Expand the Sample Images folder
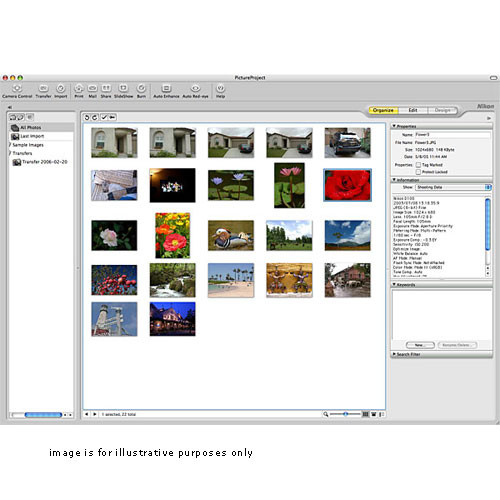Viewport: 500px width, 500px height. [x=10, y=145]
